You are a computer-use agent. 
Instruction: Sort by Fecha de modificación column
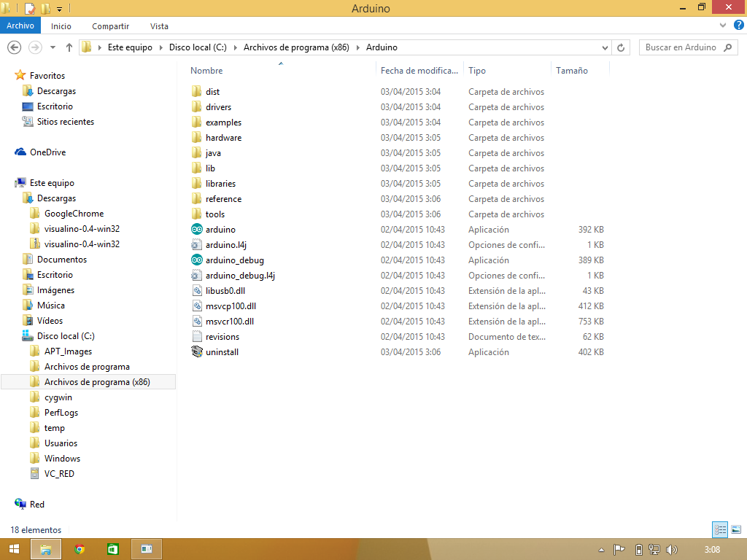pos(419,71)
